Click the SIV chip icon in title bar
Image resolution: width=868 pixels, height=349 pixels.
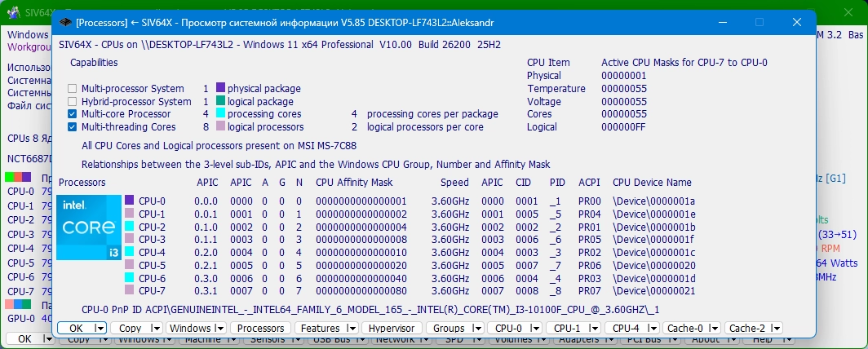[66, 23]
